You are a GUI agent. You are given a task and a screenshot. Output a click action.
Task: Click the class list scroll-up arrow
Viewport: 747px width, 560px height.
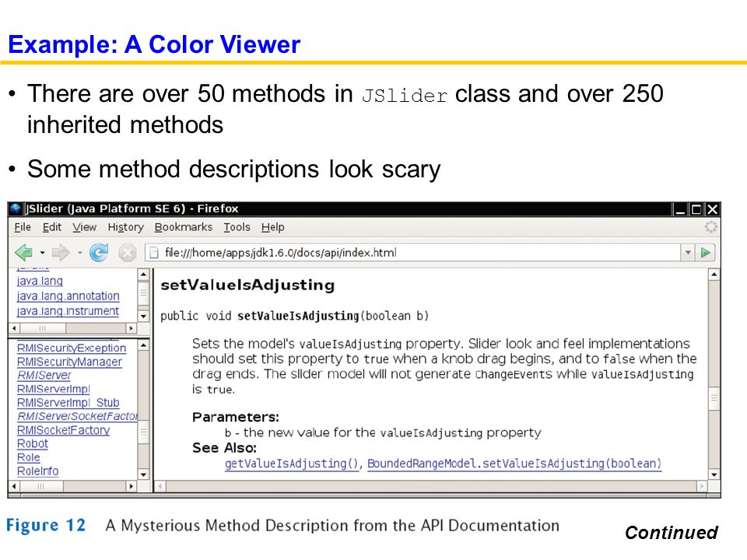point(143,345)
